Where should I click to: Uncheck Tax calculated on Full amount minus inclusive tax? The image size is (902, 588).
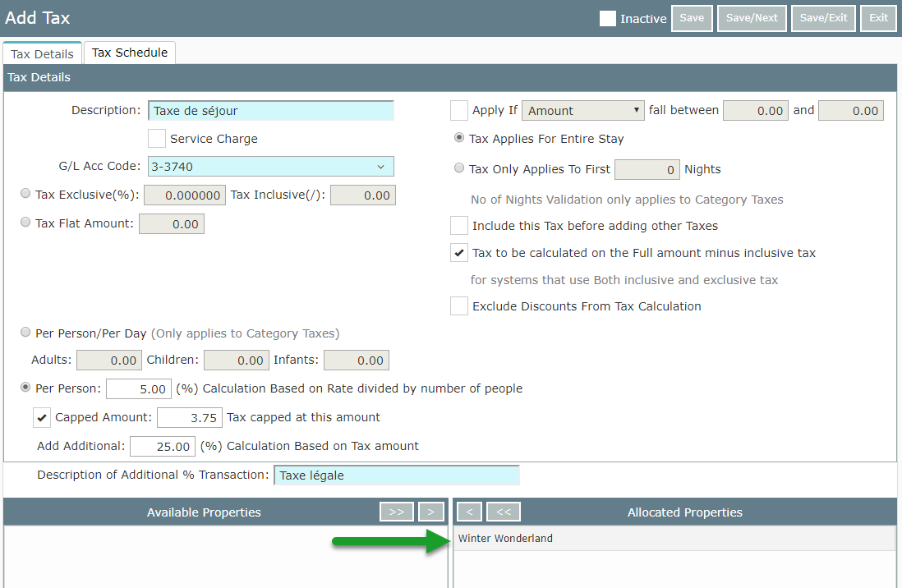(459, 253)
